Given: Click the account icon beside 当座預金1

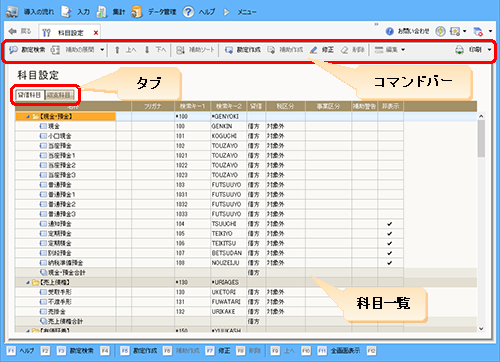Looking at the screenshot, I should (x=43, y=155).
